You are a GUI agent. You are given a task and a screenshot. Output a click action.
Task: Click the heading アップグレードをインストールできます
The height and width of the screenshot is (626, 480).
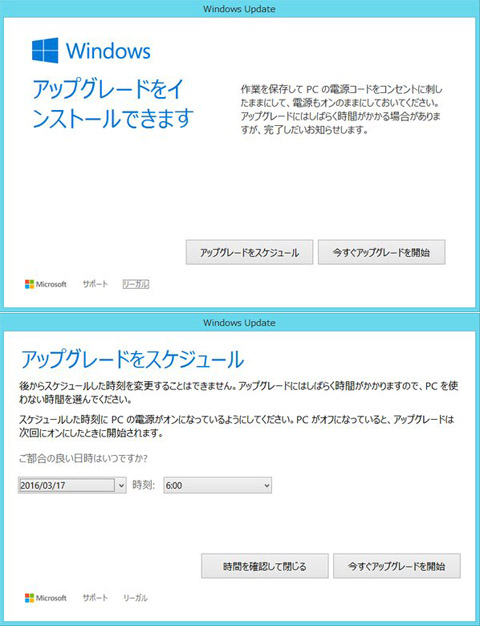point(113,104)
